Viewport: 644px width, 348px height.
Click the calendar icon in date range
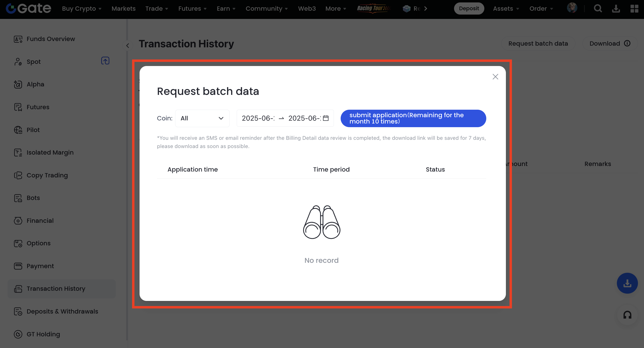click(x=326, y=118)
